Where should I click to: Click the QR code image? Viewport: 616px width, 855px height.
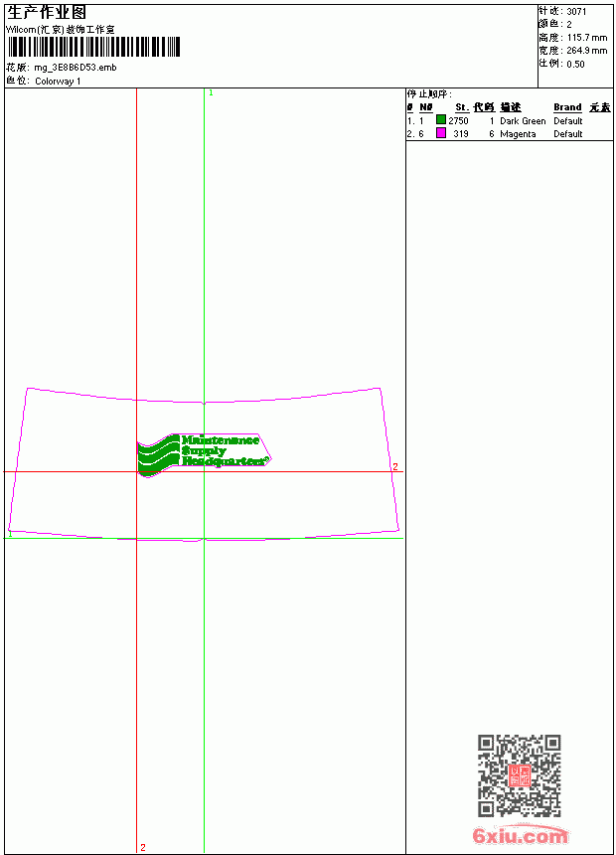(519, 775)
